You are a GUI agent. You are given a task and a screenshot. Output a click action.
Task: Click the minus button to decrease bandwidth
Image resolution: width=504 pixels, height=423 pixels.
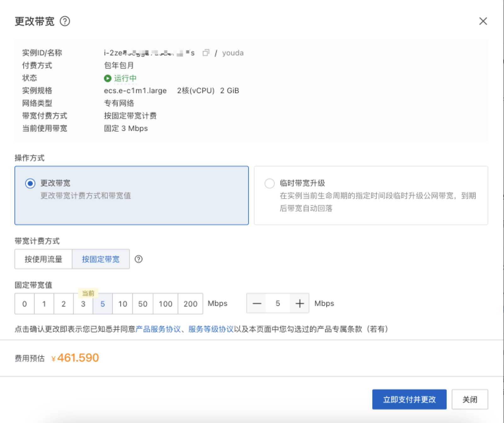pos(257,303)
